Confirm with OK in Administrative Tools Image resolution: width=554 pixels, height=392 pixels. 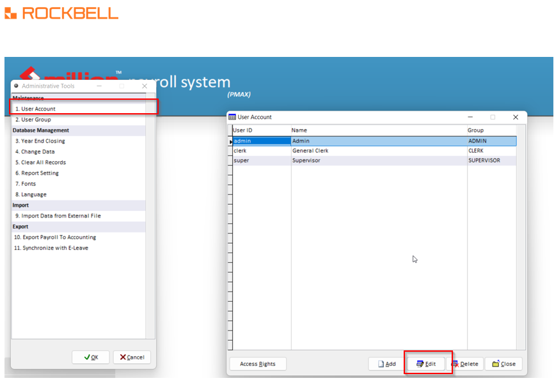pos(91,357)
